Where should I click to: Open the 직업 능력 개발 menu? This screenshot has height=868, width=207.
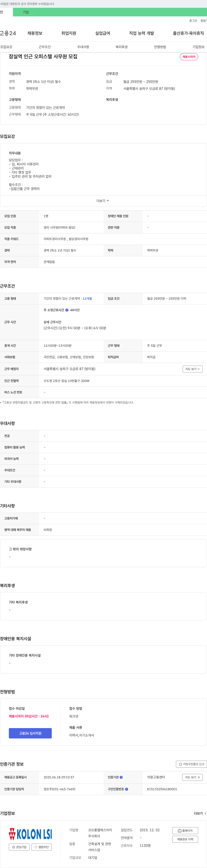(141, 33)
